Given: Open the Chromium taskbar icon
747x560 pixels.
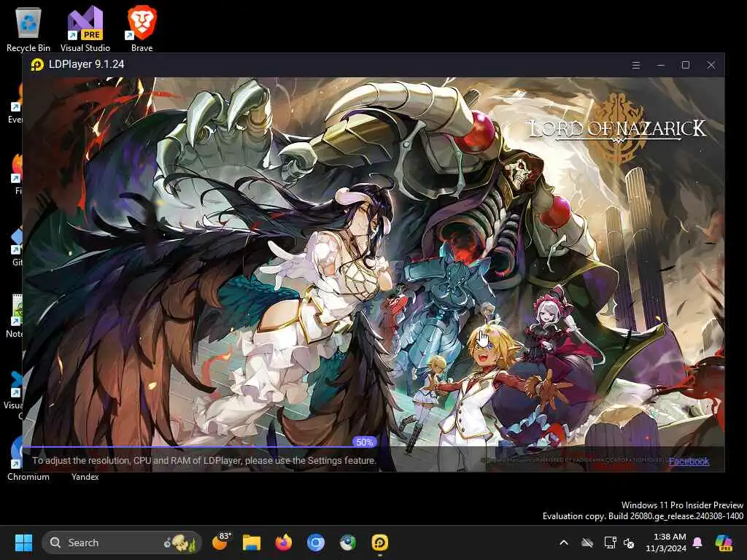Looking at the screenshot, I should point(315,542).
